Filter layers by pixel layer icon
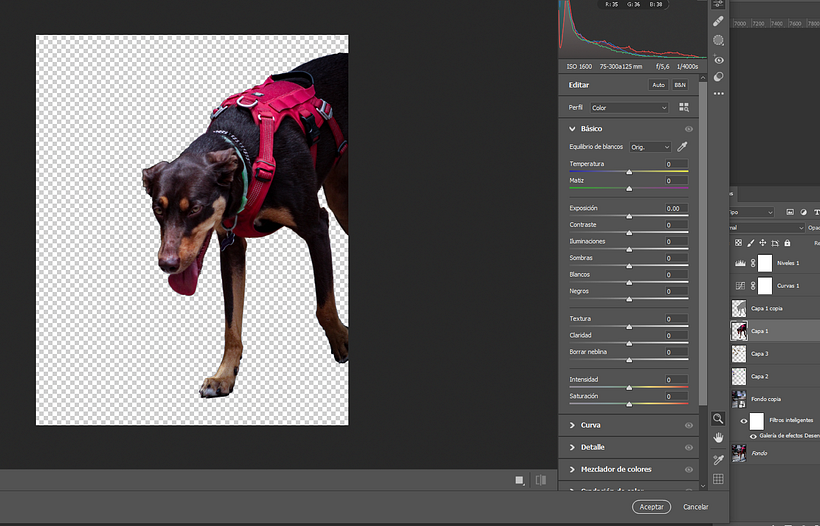 790,212
